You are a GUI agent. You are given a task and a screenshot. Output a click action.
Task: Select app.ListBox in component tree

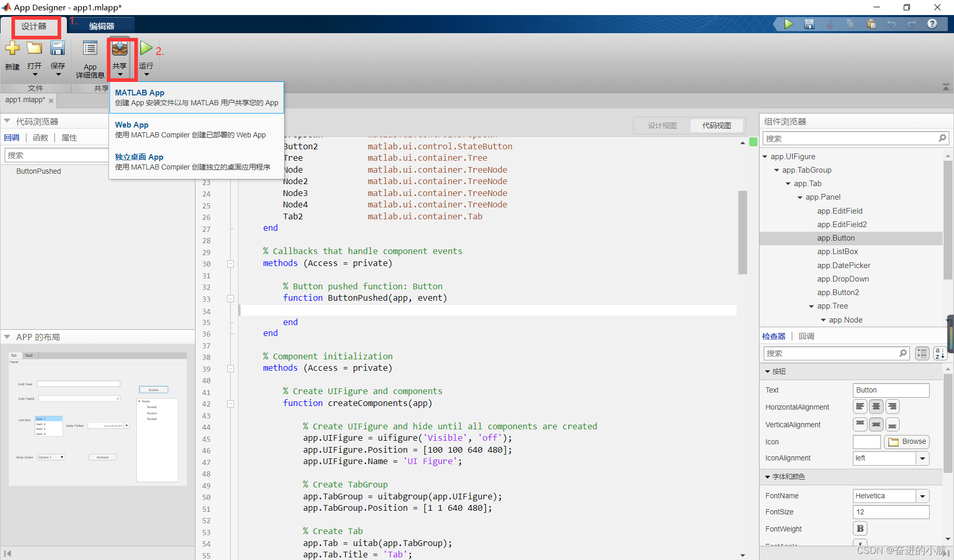(837, 251)
